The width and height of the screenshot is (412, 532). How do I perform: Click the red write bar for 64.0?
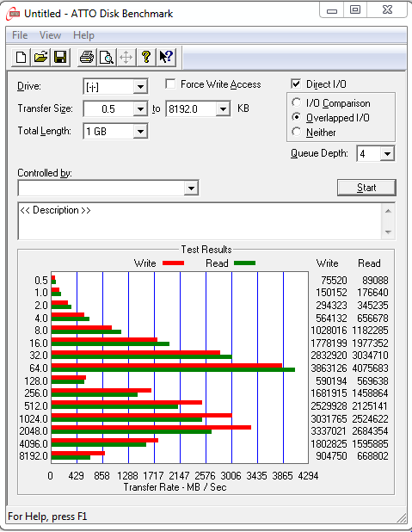(167, 365)
